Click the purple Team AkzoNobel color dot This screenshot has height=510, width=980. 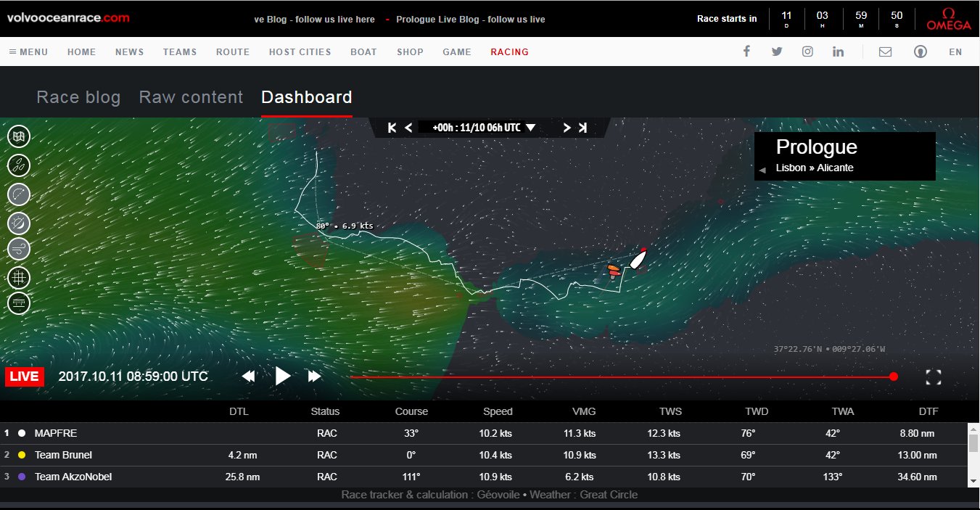click(22, 477)
